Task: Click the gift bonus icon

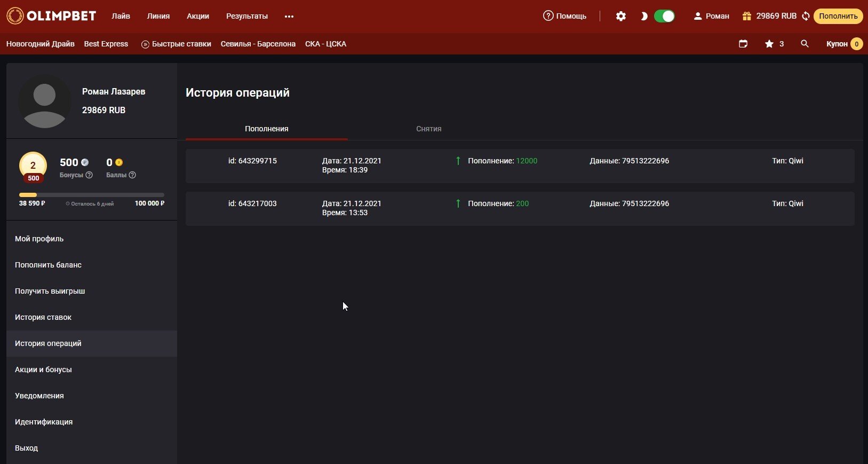Action: pos(746,16)
